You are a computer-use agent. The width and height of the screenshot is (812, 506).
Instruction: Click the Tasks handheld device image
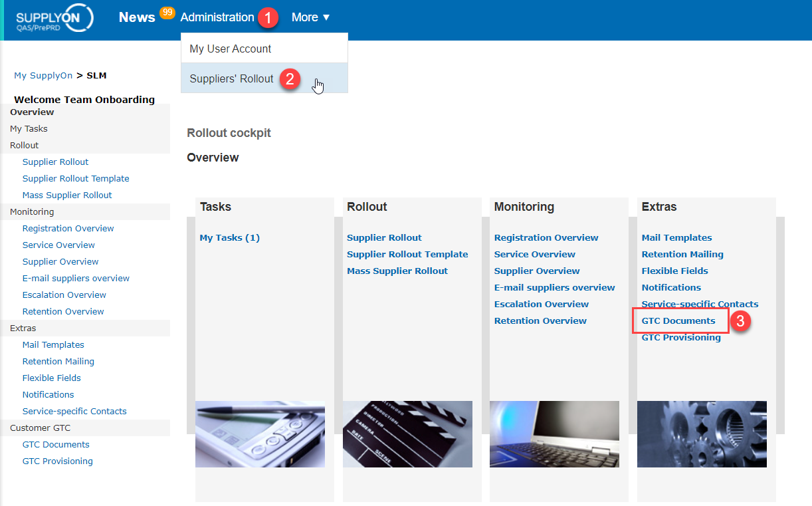click(x=260, y=434)
